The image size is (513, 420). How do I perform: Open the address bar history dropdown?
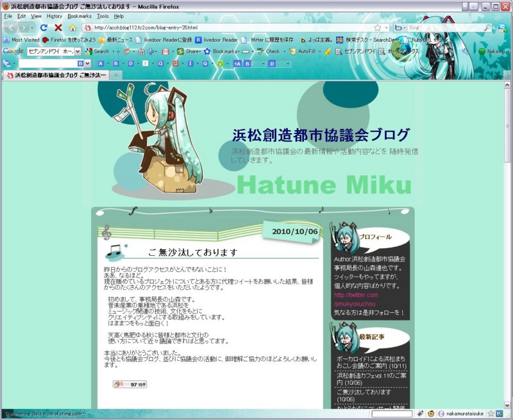pos(386,28)
